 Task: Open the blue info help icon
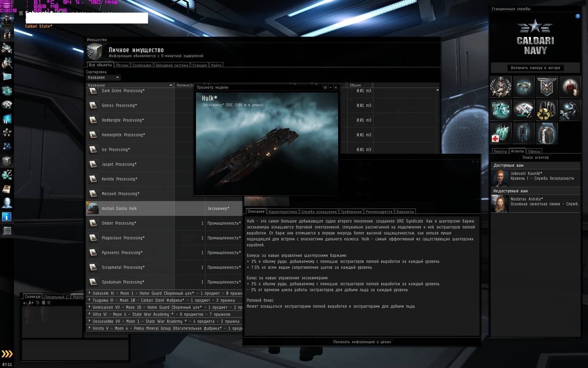click(7, 217)
